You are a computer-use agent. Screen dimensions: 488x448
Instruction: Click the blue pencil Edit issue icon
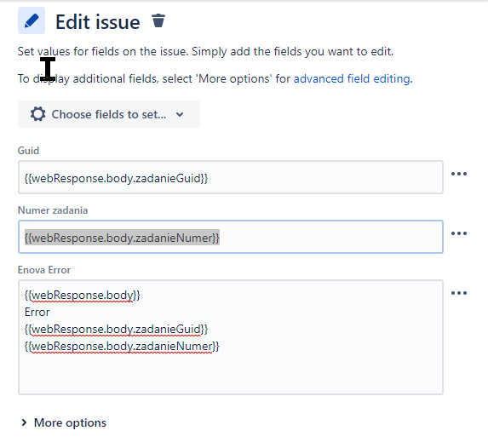pos(32,20)
